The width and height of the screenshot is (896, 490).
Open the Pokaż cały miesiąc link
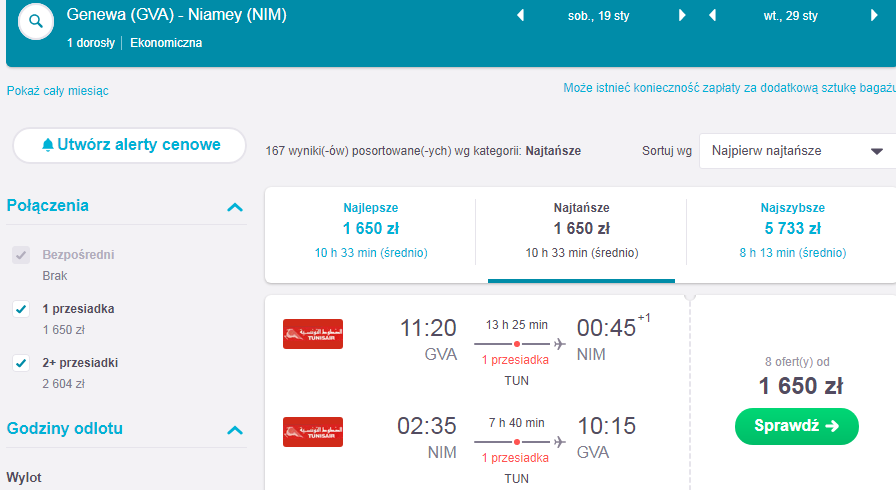(x=58, y=91)
